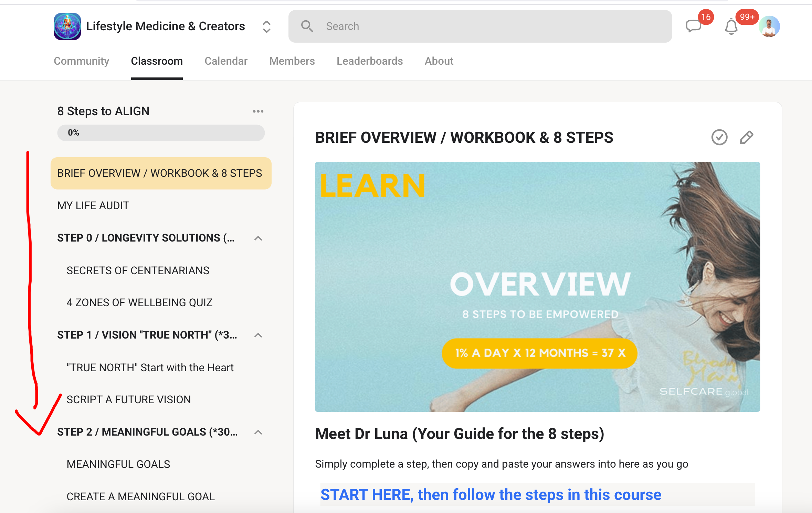Click the 0% course progress bar
Screen dimensions: 812x513
point(161,133)
